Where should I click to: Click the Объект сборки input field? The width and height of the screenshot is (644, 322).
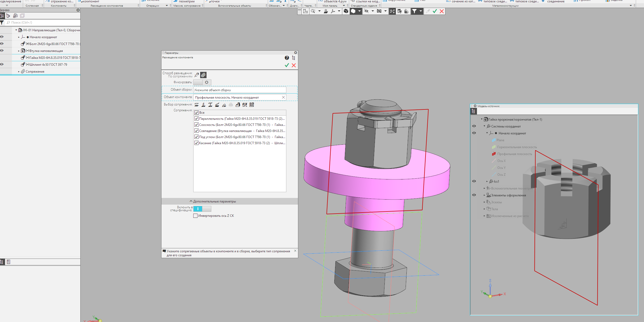(240, 90)
